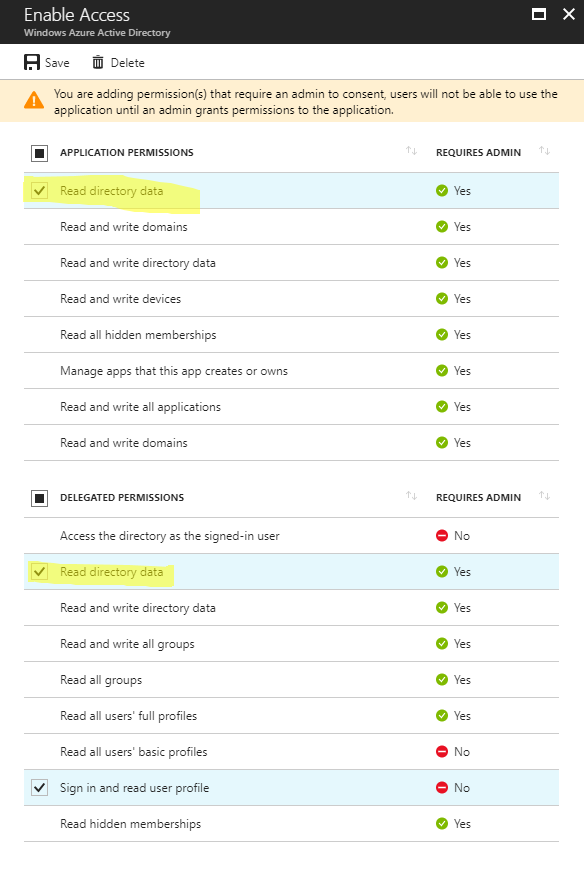584x878 pixels.
Task: Click the green check beside Read and write devices
Action: (442, 298)
